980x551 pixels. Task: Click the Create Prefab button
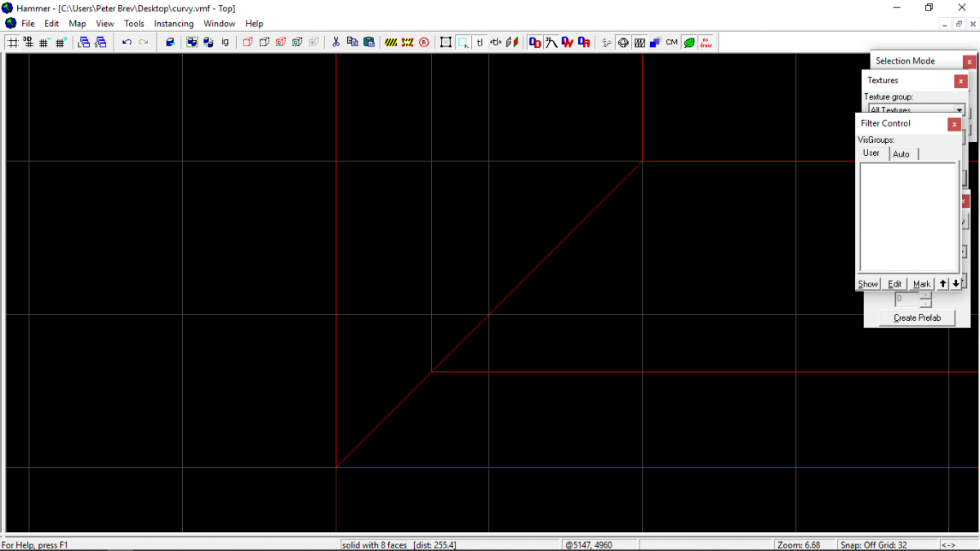point(916,318)
